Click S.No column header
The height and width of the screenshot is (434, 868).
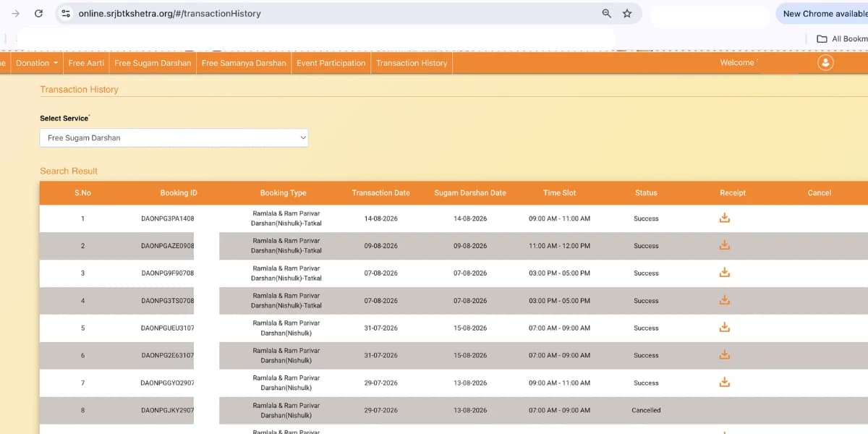pos(82,193)
